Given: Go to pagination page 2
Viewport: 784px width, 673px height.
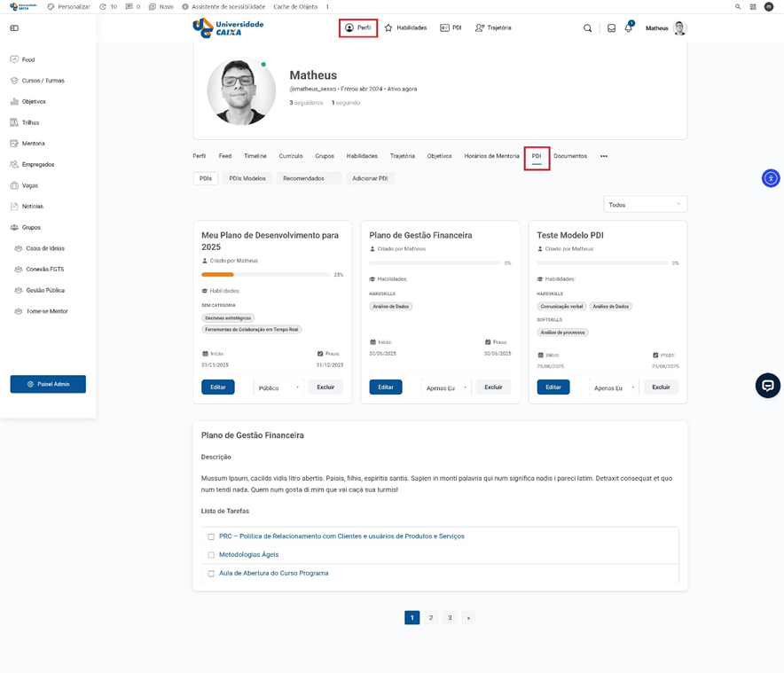Looking at the screenshot, I should [x=431, y=617].
